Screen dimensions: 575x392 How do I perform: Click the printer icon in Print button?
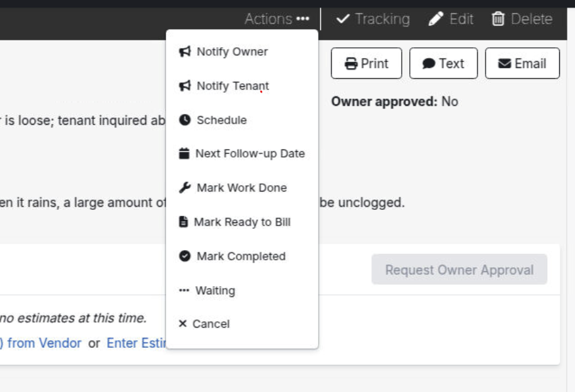[351, 64]
